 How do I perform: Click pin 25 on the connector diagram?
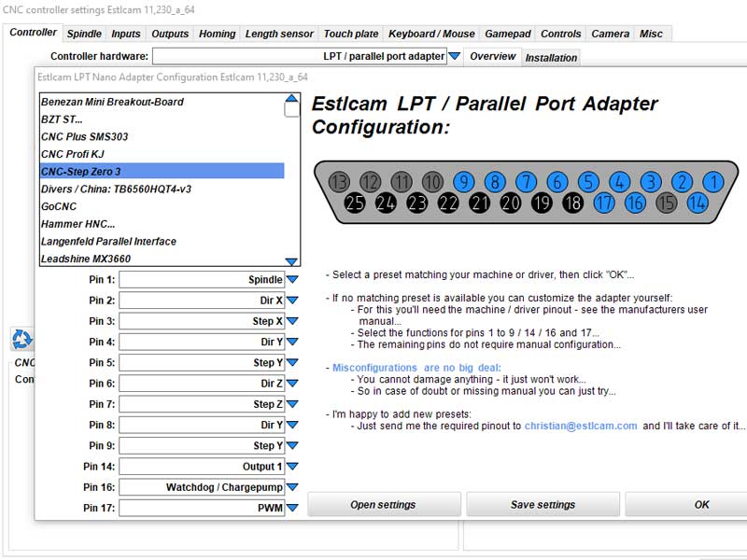pyautogui.click(x=354, y=200)
